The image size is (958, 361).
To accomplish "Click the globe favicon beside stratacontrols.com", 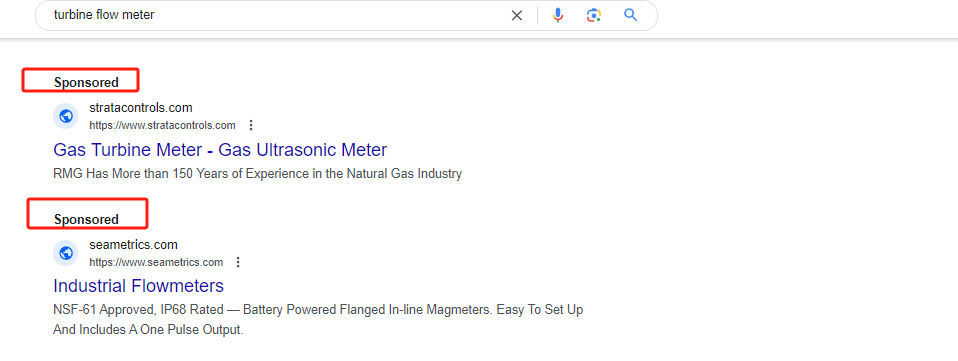I will point(65,116).
